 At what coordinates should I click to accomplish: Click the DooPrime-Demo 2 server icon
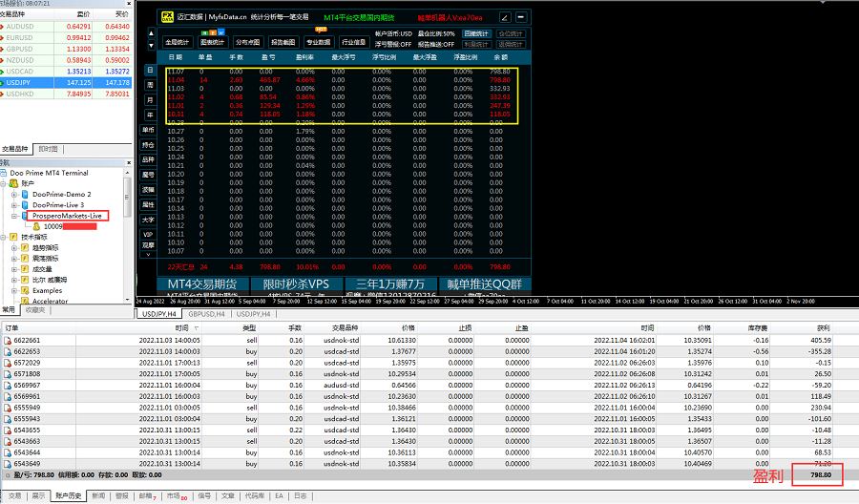pyautogui.click(x=25, y=195)
